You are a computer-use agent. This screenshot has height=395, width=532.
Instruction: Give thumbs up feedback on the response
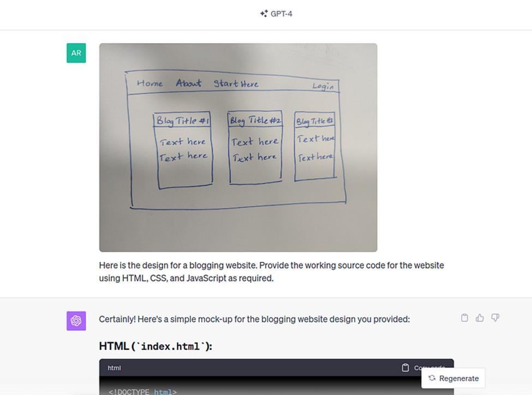tap(480, 318)
